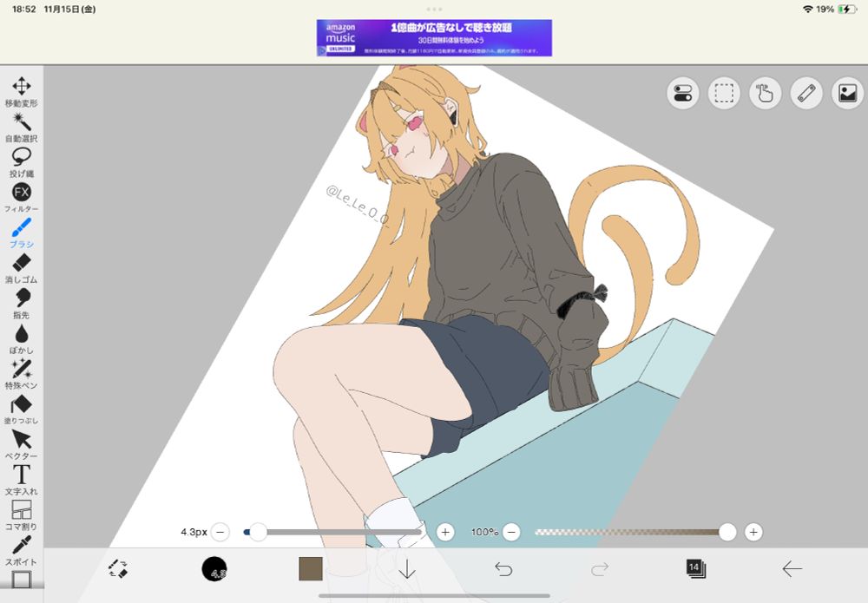Increase brush thickness with plus button

point(445,532)
